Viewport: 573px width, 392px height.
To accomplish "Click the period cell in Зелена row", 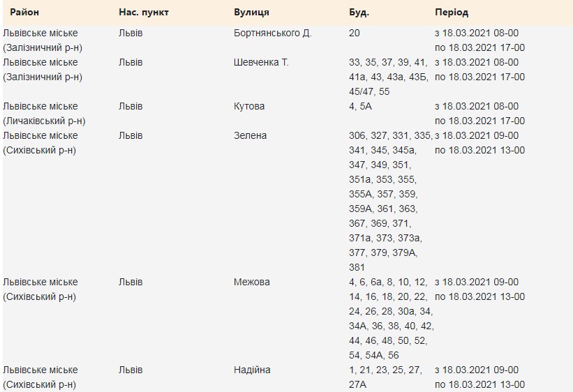I will (x=479, y=142).
